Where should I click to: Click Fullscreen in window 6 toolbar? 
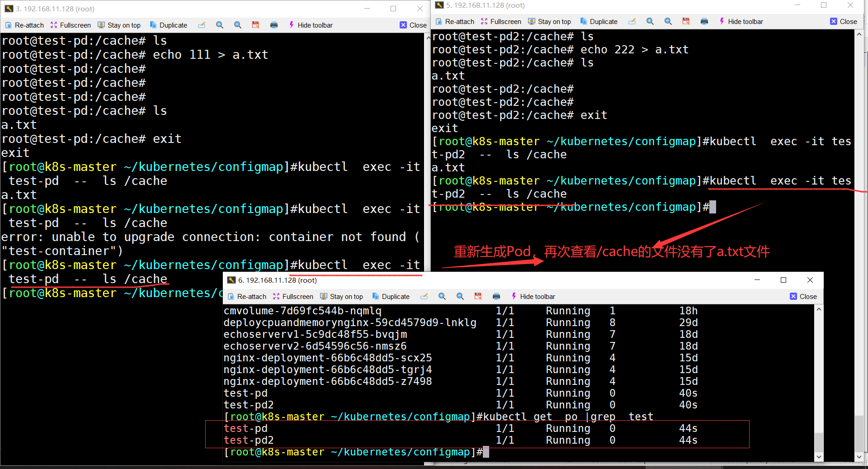[x=293, y=297]
